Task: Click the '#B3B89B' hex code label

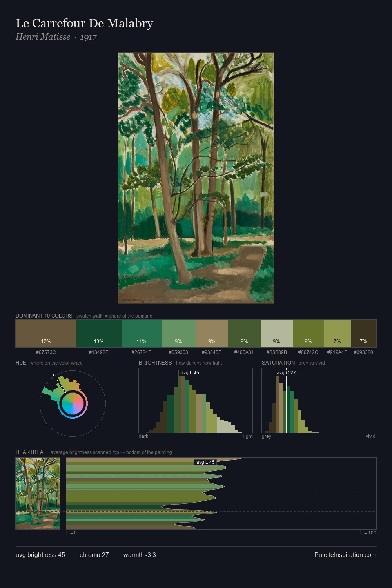Action: point(277,352)
